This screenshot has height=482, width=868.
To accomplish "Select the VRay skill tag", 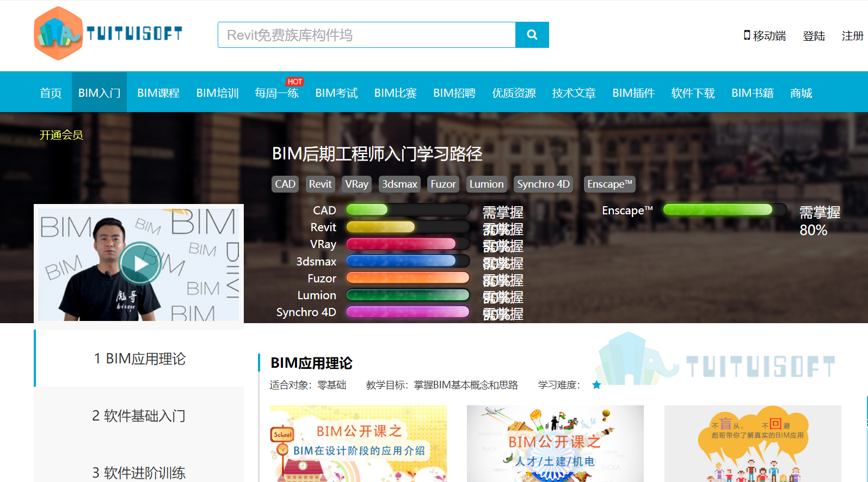I will pos(356,184).
